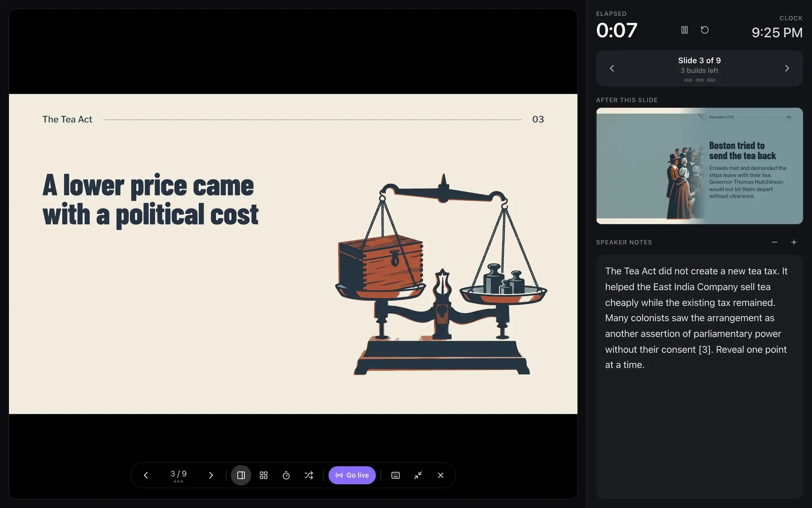The height and width of the screenshot is (508, 812).
Task: Click the 03 slide number on the slide
Action: tap(538, 119)
